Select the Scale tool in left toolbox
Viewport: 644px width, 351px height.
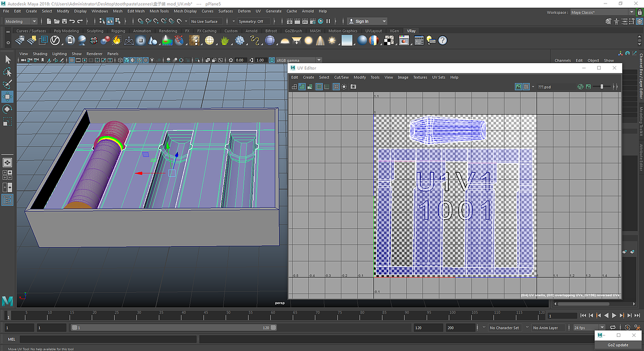[8, 121]
